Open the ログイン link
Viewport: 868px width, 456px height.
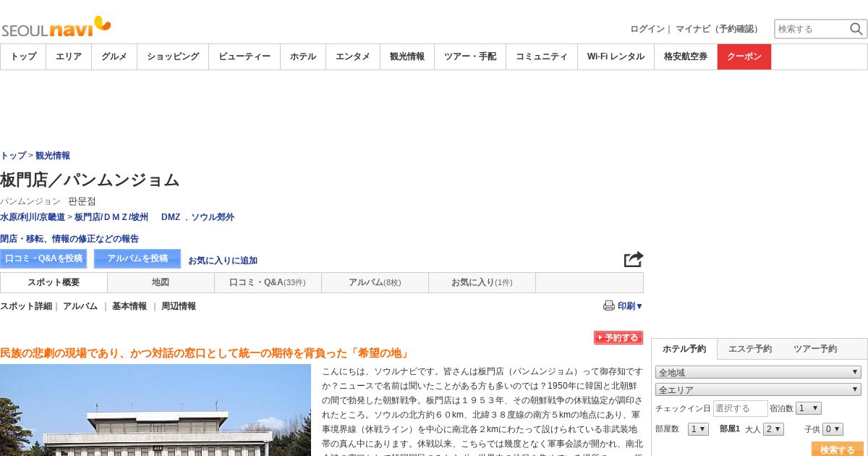[x=647, y=29]
